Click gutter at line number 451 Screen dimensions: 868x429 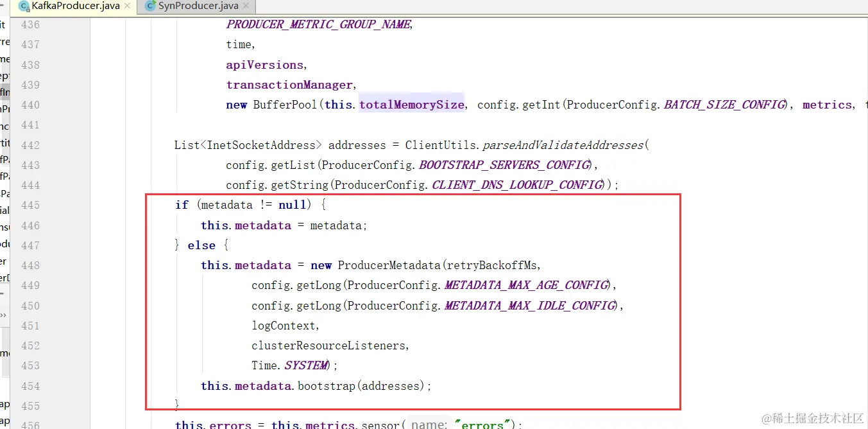point(30,326)
